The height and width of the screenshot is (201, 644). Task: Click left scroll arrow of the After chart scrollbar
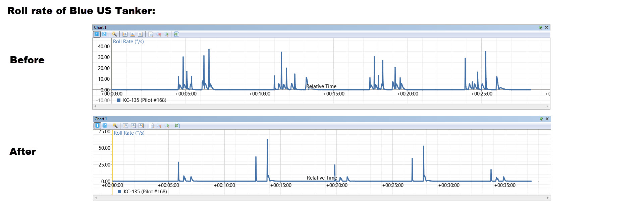(x=96, y=198)
